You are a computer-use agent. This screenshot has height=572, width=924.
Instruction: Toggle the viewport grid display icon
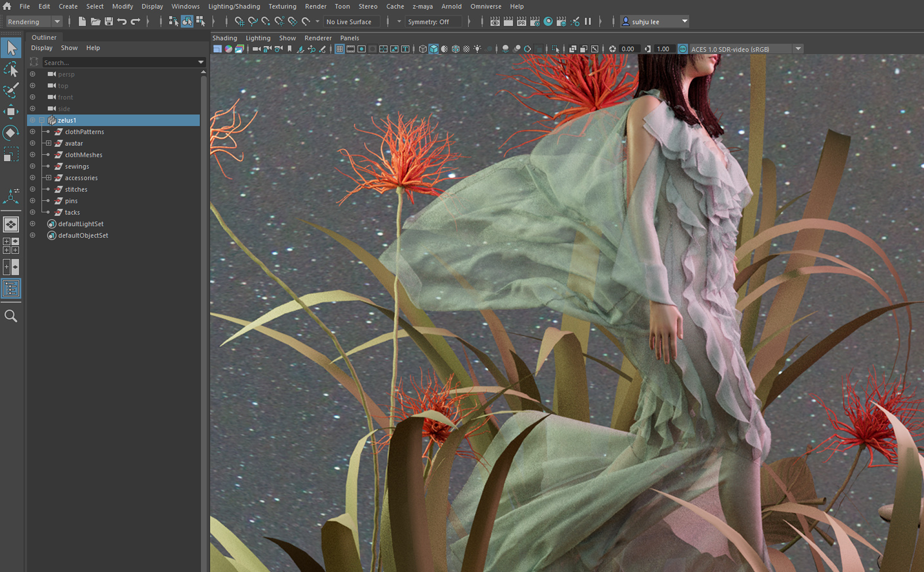[339, 49]
